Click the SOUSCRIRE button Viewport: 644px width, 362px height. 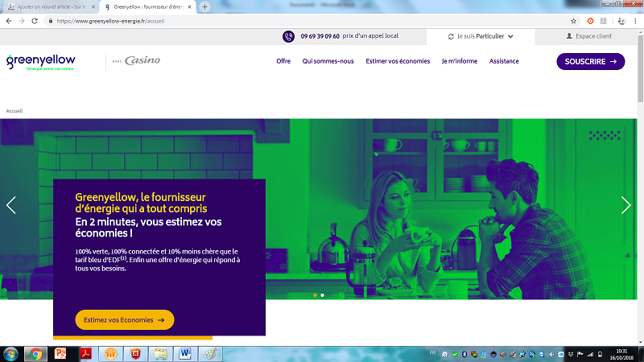coord(591,62)
